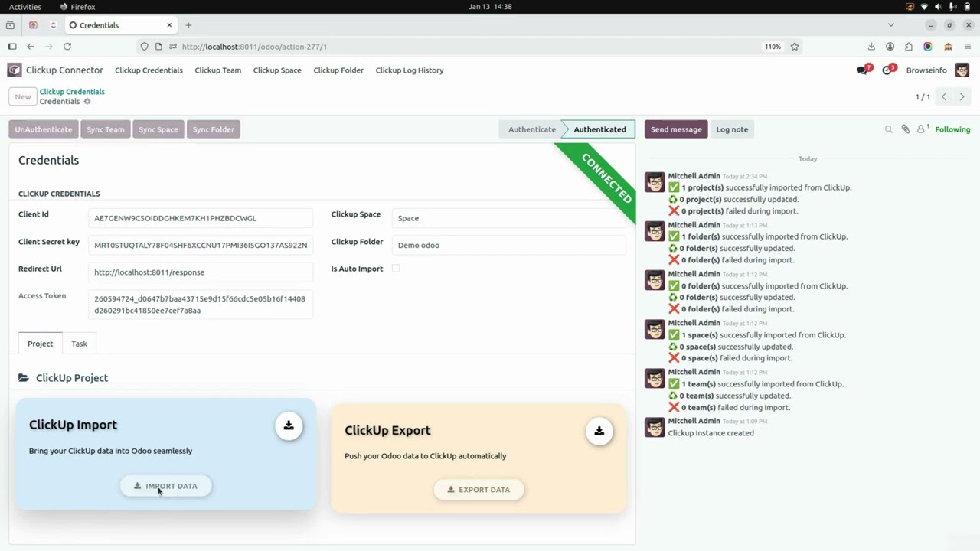Image resolution: width=980 pixels, height=551 pixels.
Task: Open the Browseinfo company switcher
Action: coord(926,70)
